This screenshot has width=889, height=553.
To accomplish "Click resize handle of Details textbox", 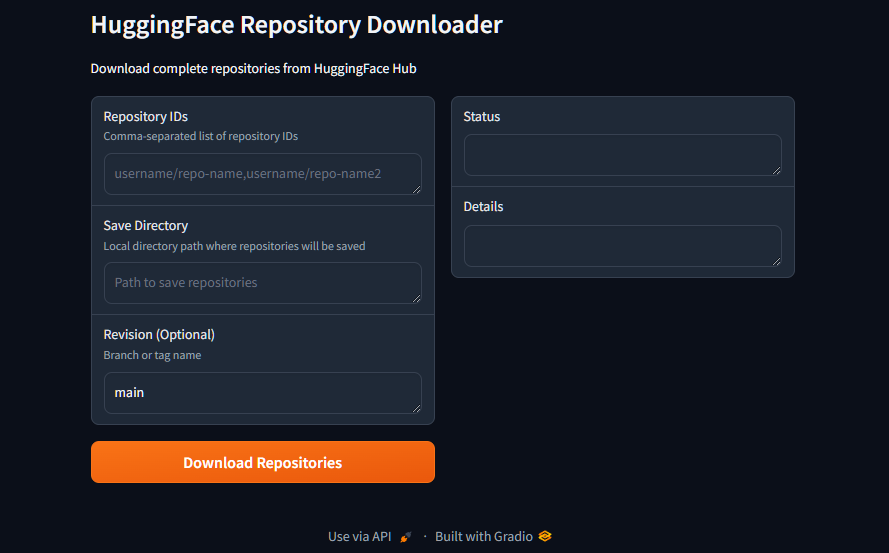I will (x=777, y=261).
